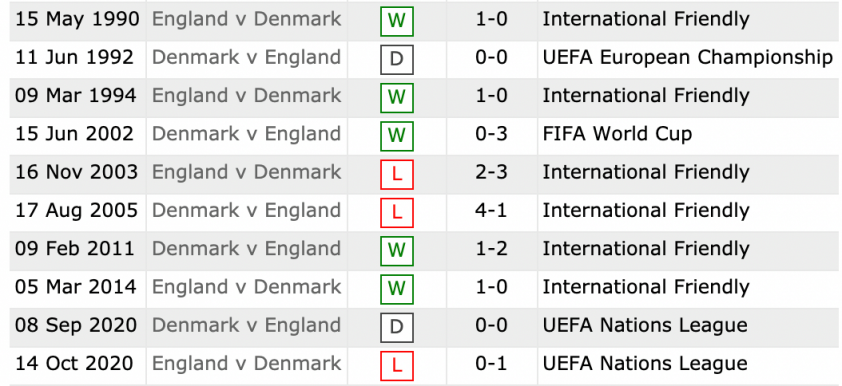This screenshot has width=842, height=386.
Task: Open England v Denmark fixture dated 14 Oct 2020
Action: 246,363
